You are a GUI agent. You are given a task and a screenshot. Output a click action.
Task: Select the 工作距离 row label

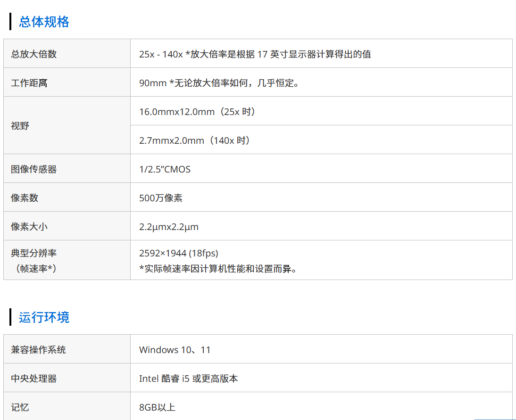point(29,83)
